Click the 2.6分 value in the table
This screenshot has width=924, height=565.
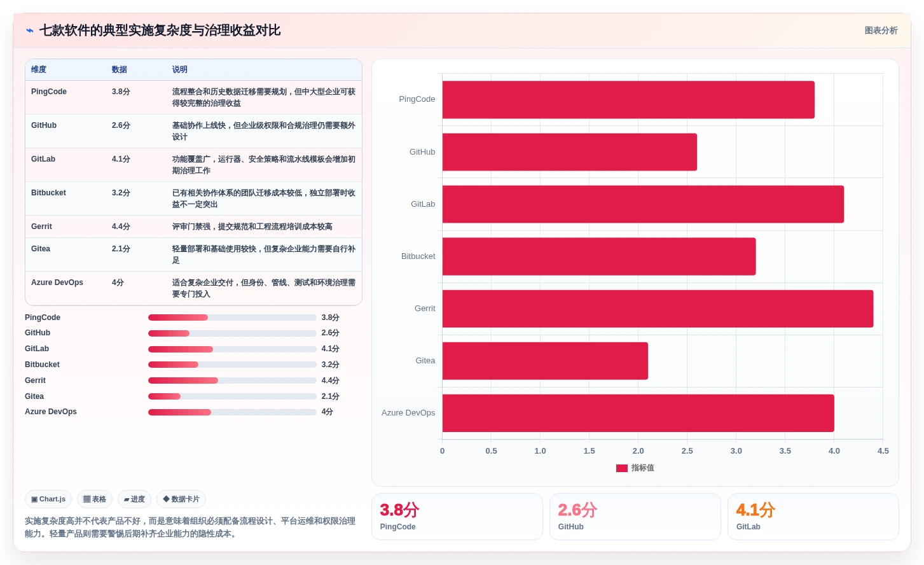(121, 125)
